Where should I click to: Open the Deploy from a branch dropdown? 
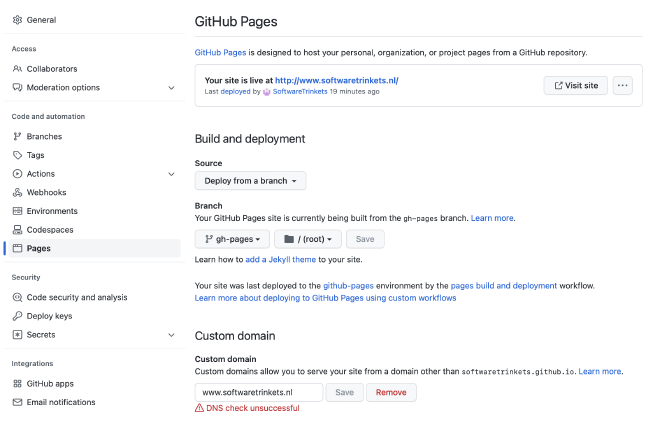coord(250,181)
